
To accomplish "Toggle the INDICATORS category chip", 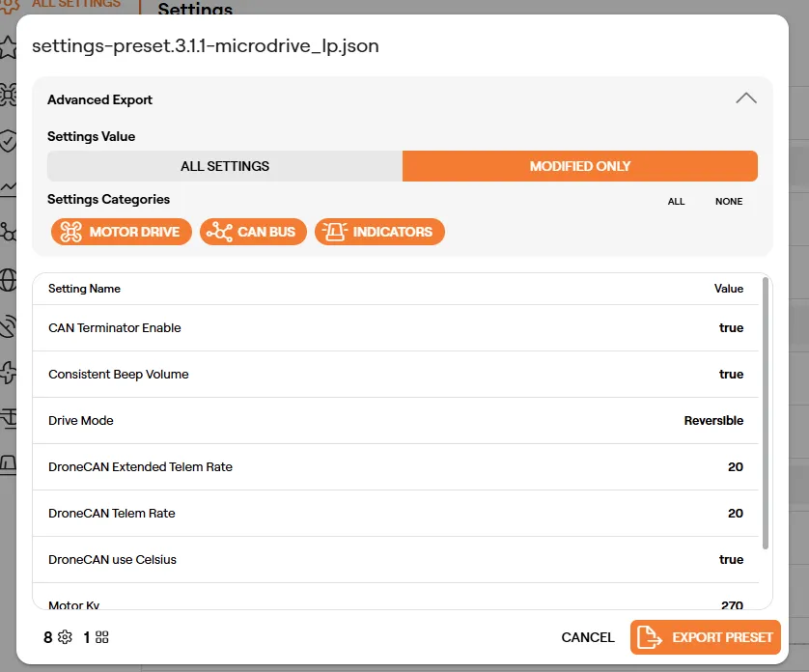I will (x=379, y=232).
